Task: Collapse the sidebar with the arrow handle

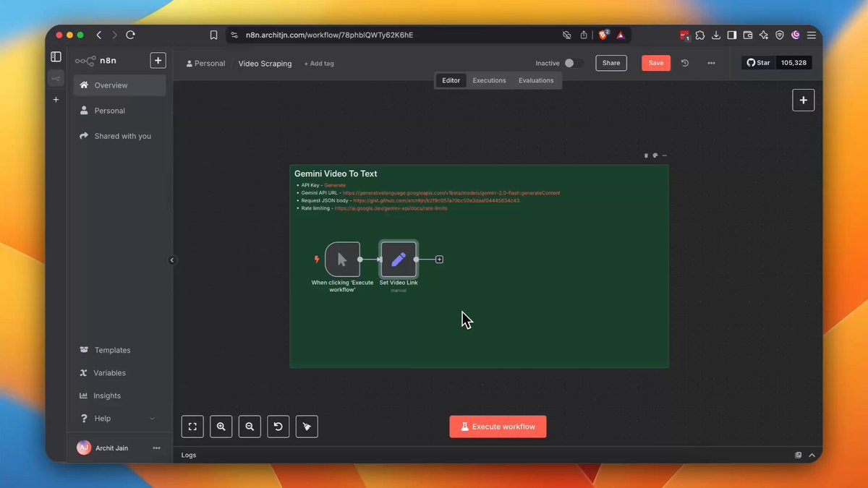Action: click(x=171, y=260)
